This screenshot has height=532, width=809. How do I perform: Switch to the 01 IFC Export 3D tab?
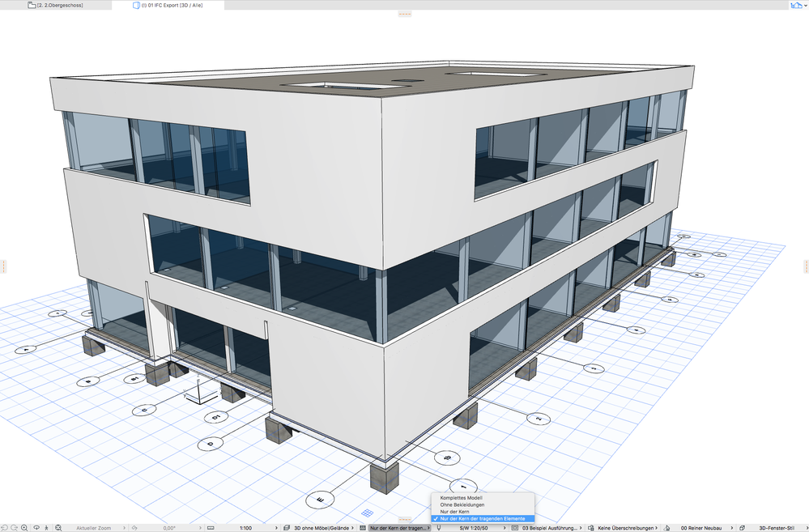168,5
